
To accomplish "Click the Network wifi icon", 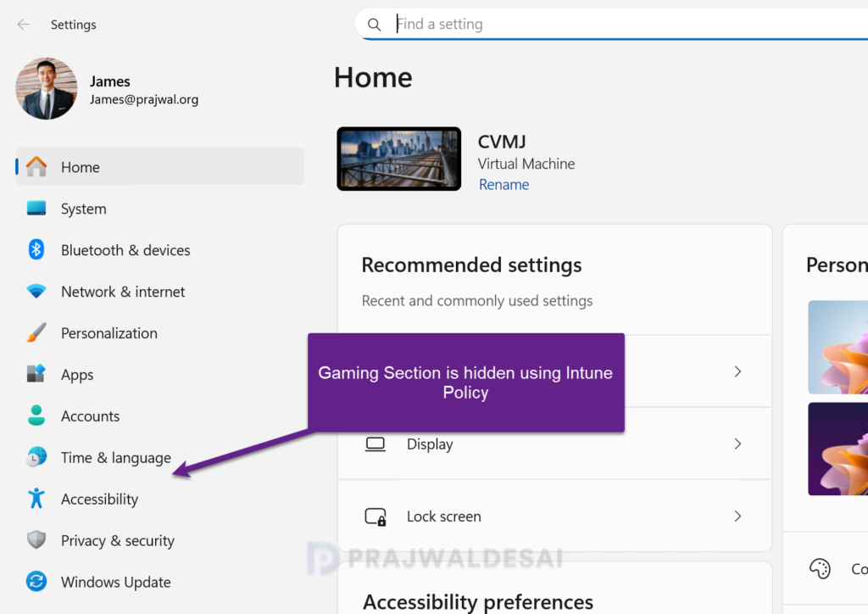I will (36, 291).
